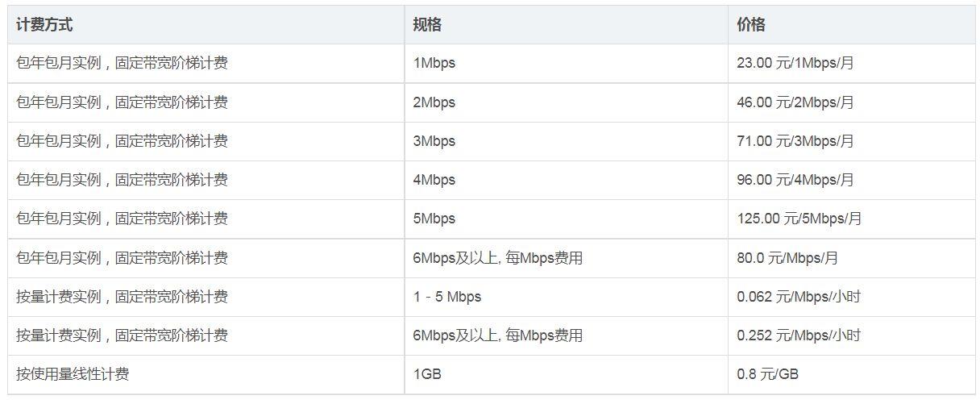Image resolution: width=980 pixels, height=400 pixels.
Task: Select the 1 - 5 Mbps specification cell
Action: point(566,297)
